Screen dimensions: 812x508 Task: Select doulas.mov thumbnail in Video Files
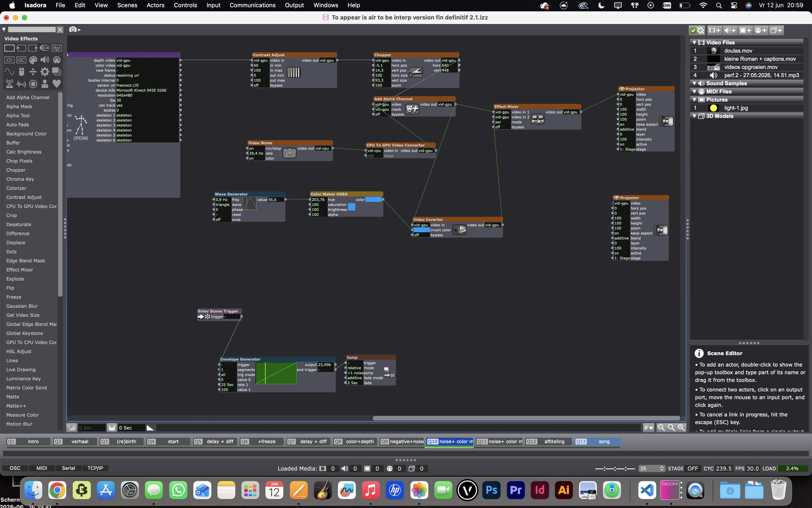coord(714,51)
